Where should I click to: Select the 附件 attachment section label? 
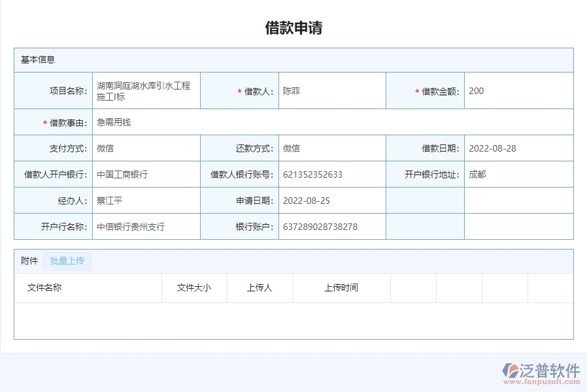[26, 261]
